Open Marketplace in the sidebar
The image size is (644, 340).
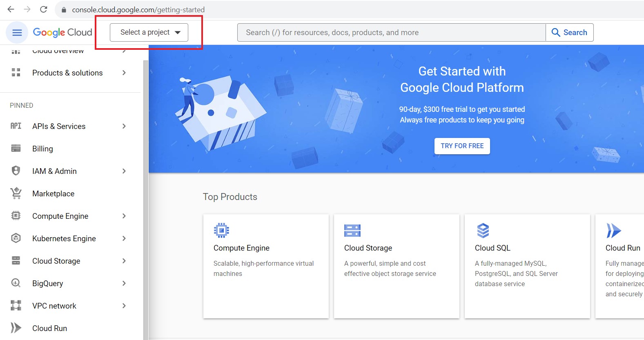(53, 193)
